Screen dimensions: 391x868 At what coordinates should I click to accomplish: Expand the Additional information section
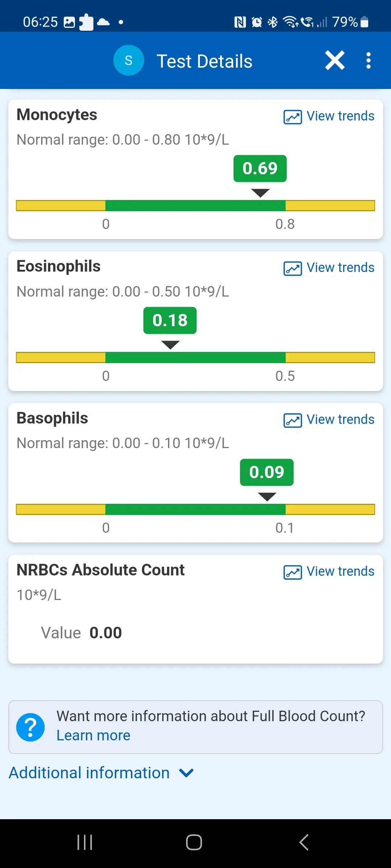coord(101,773)
